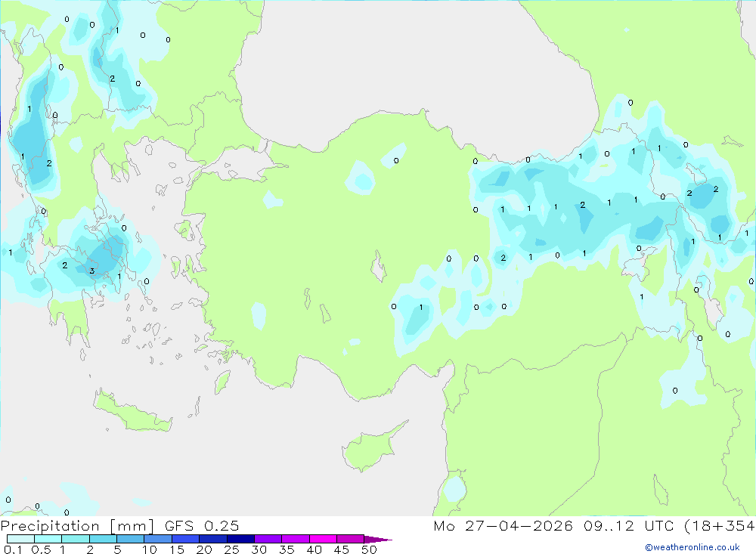Click the 1–2 mm legend color segment
The width and height of the screenshot is (756, 554).
tap(76, 539)
